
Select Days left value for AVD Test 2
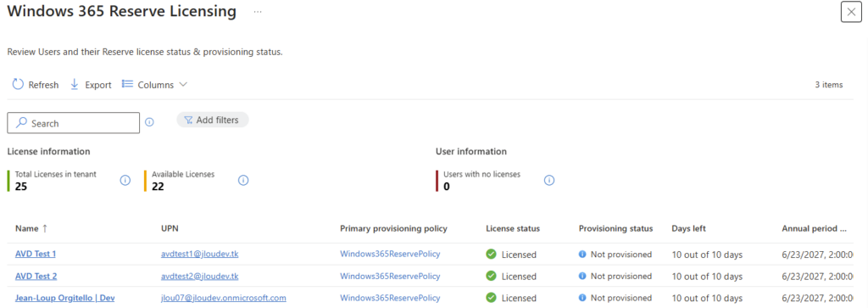707,276
